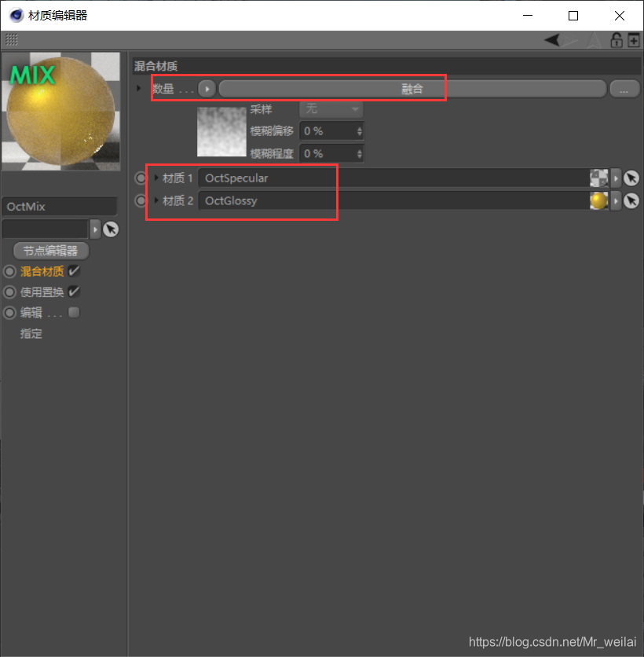Viewport: 644px width, 657px height.
Task: Click the 材质 2 keyframe circle
Action: (141, 200)
